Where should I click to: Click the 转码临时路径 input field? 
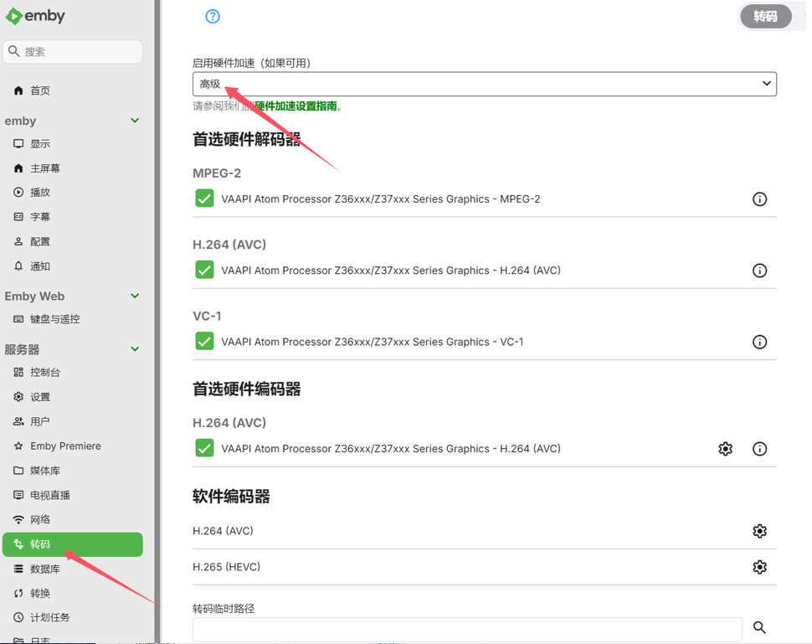[x=467, y=629]
